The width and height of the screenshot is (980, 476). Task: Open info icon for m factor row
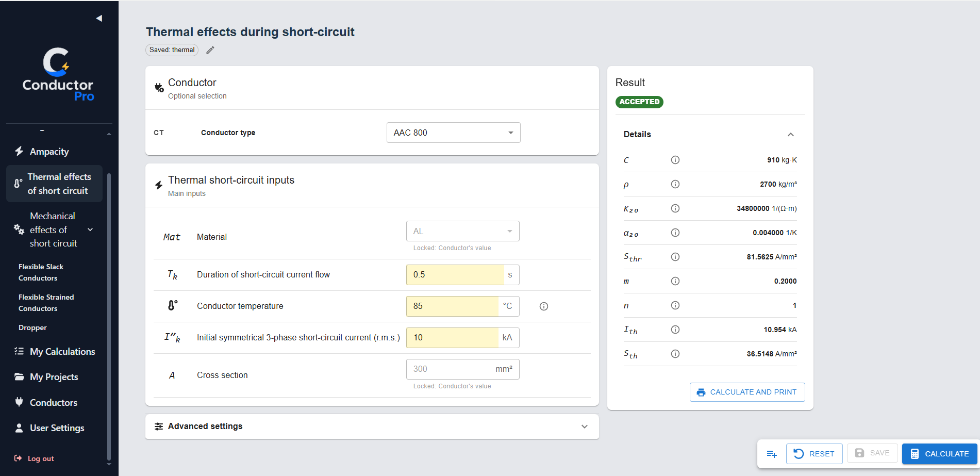pyautogui.click(x=675, y=281)
